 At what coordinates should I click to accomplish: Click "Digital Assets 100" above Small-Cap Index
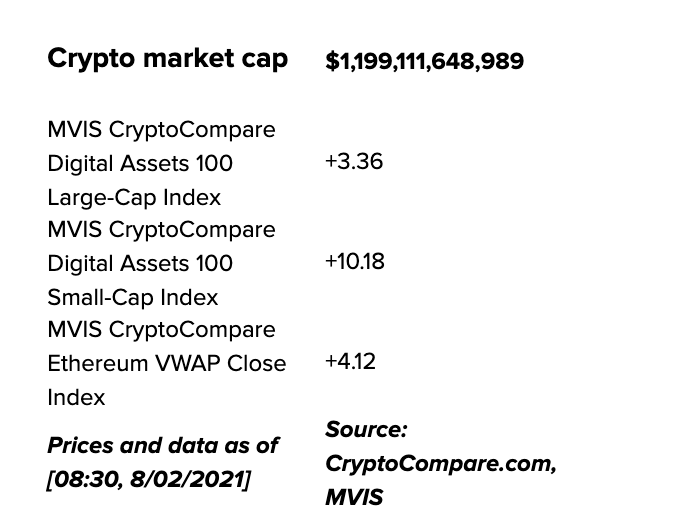coord(140,263)
